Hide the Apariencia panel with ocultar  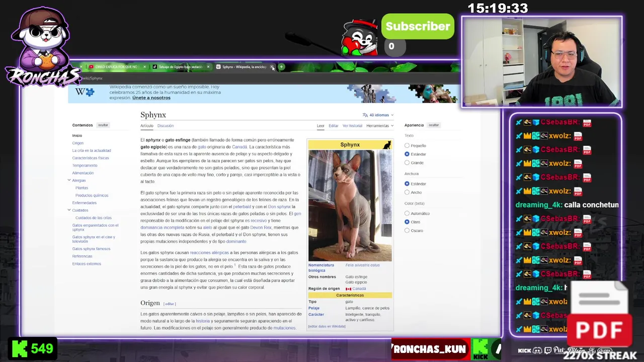pyautogui.click(x=434, y=125)
